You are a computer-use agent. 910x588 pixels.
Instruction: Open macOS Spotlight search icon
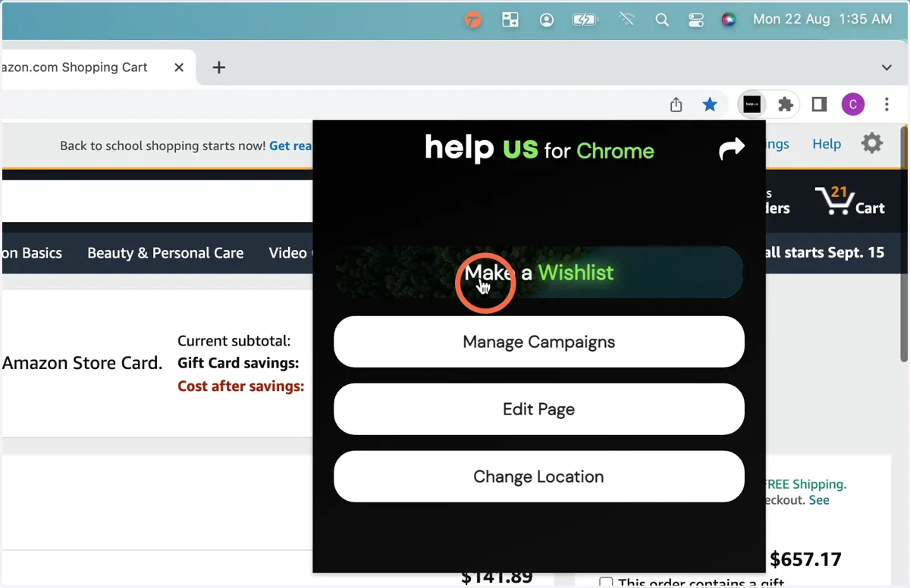(662, 20)
